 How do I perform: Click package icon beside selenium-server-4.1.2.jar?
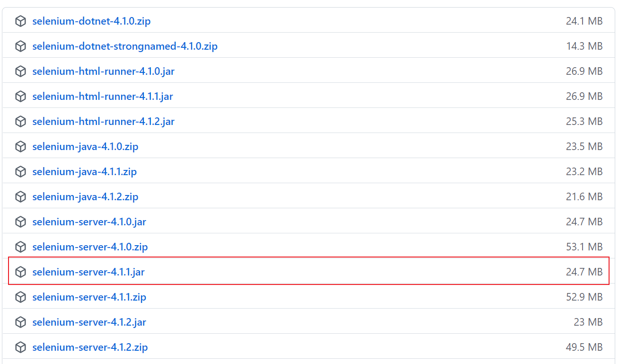tap(20, 322)
